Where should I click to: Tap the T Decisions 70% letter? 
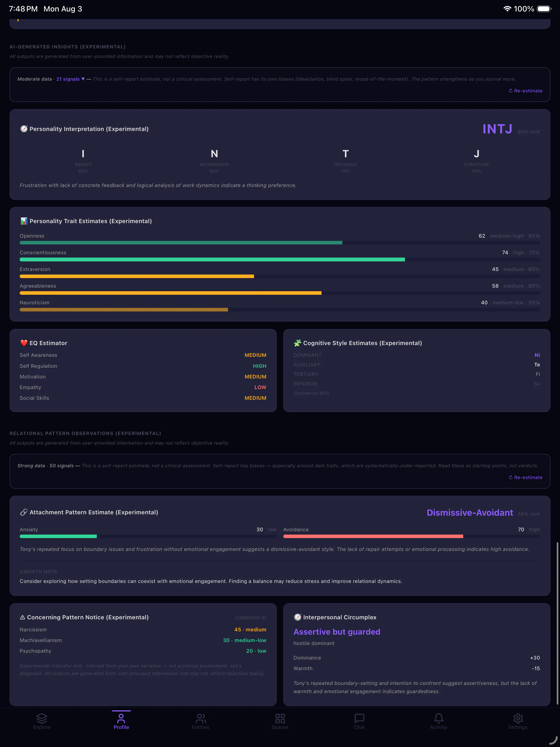tap(345, 154)
